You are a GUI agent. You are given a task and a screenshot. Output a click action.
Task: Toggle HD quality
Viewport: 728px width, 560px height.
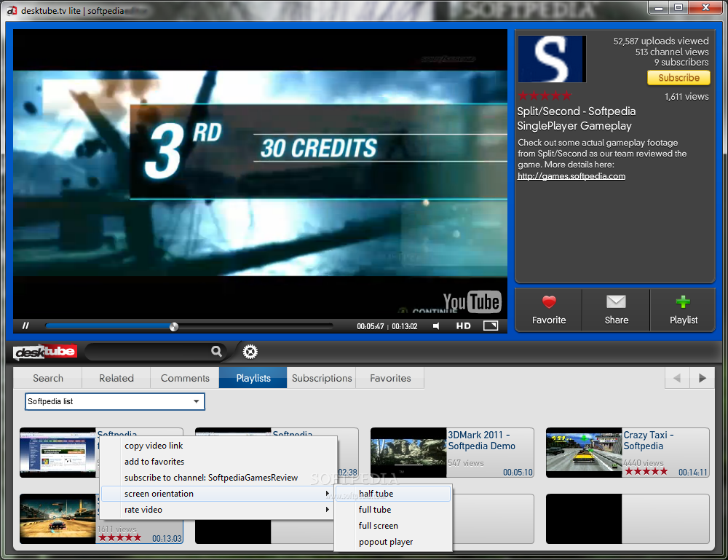point(463,326)
